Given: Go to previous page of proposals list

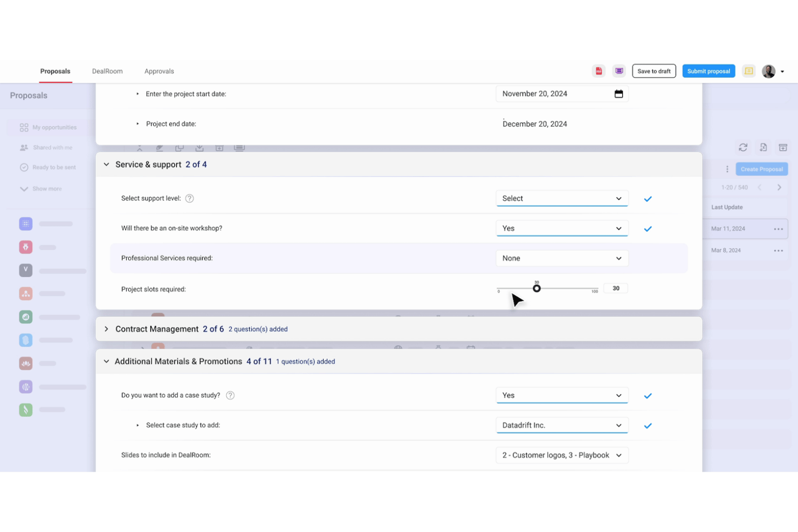Looking at the screenshot, I should [759, 188].
